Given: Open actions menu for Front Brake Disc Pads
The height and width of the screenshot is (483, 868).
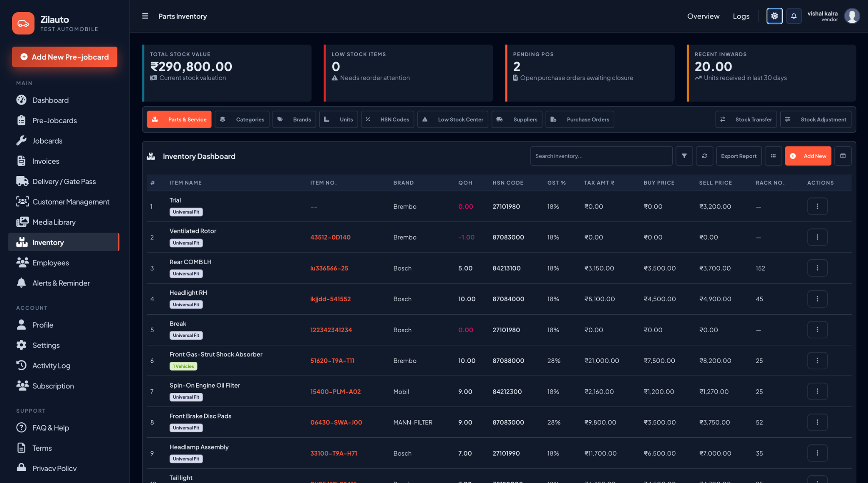Looking at the screenshot, I should (x=818, y=422).
